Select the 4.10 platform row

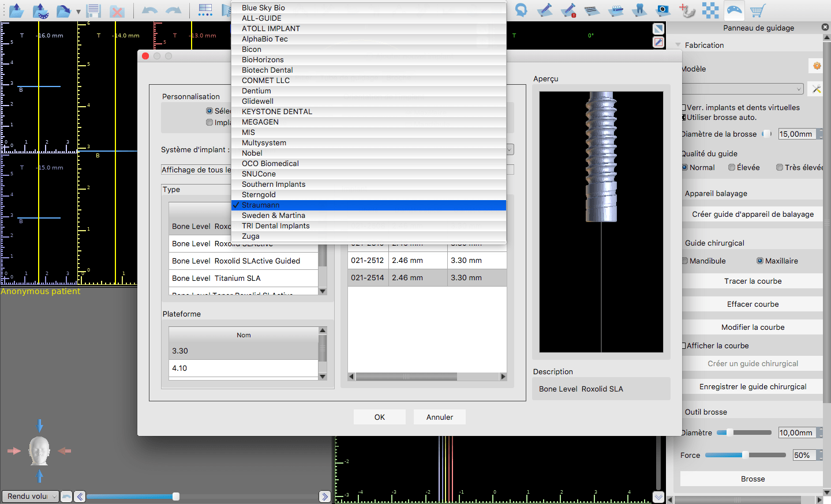click(x=243, y=368)
